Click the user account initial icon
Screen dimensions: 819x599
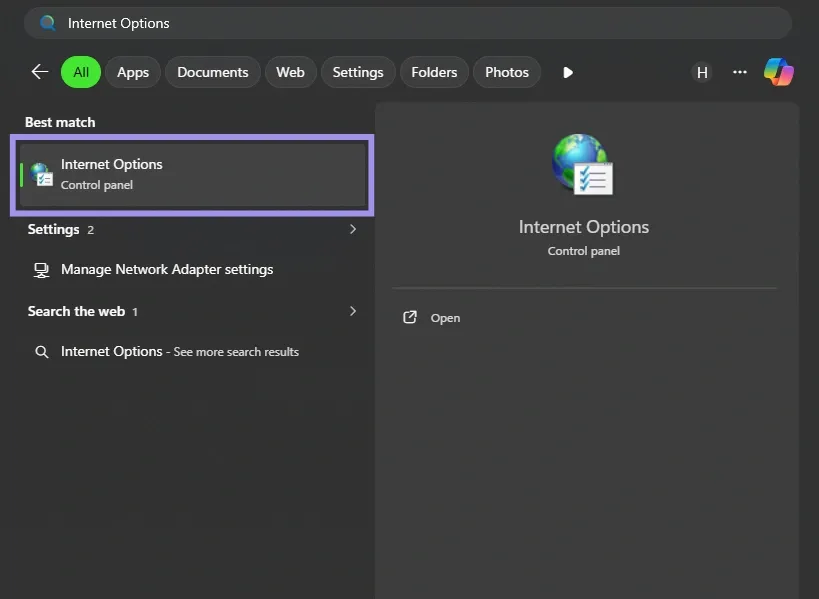702,71
